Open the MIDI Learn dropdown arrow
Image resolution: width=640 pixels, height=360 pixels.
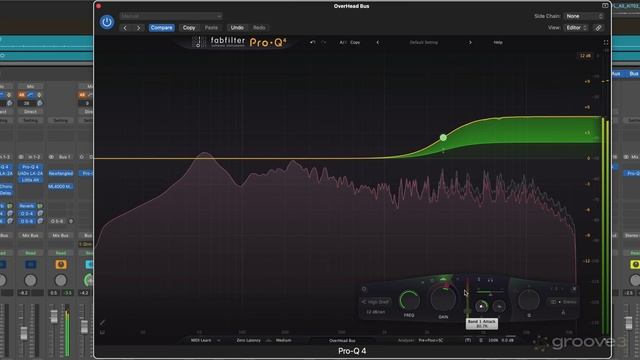click(x=219, y=340)
